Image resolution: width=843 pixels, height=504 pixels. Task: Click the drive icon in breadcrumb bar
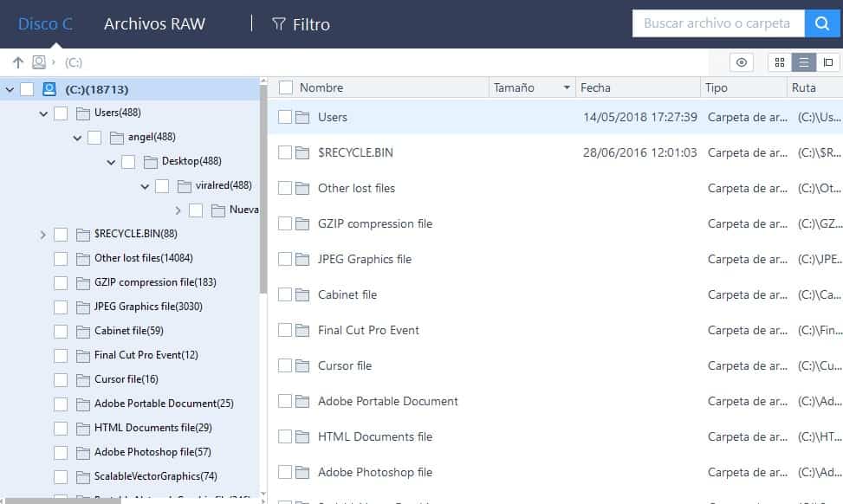click(x=39, y=62)
